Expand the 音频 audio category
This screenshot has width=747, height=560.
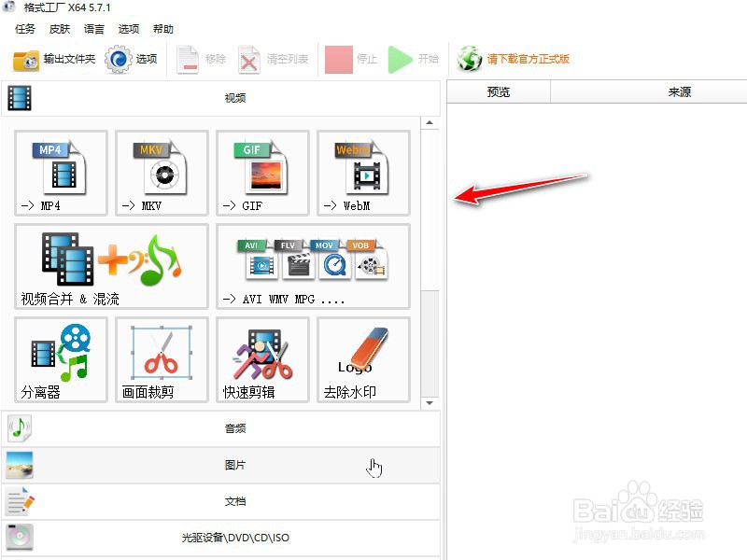(x=235, y=427)
